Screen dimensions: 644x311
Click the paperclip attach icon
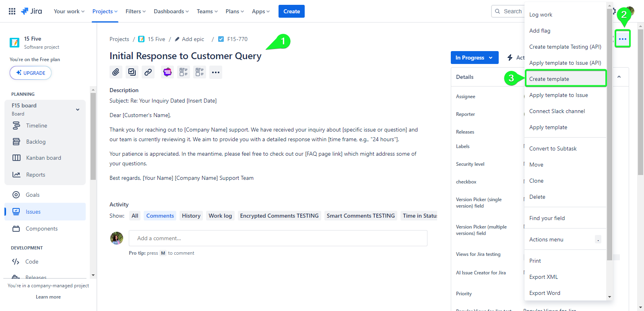(x=116, y=72)
